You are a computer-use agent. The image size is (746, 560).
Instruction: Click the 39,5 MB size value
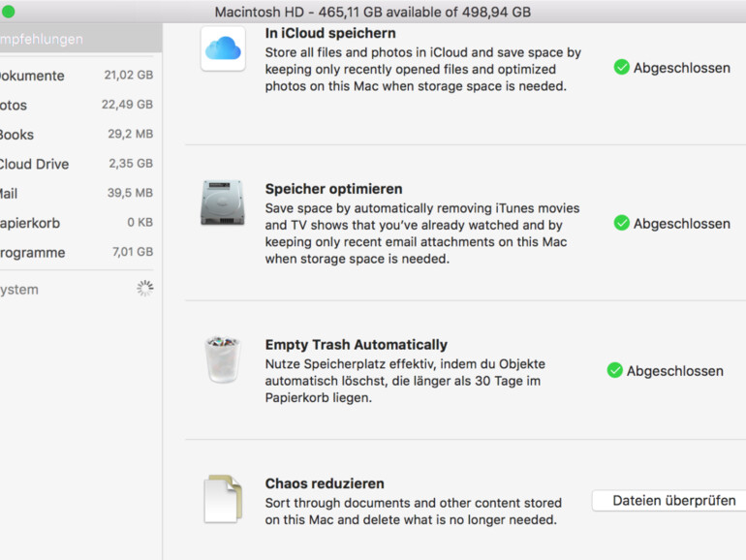(x=130, y=193)
